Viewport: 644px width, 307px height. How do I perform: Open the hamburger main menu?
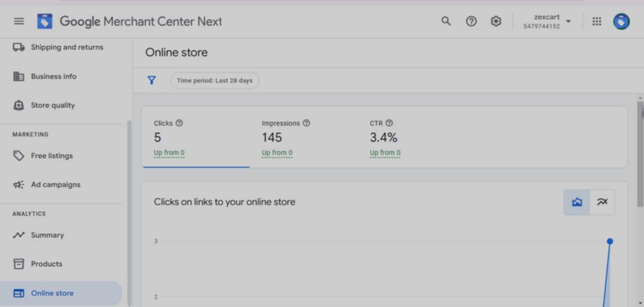point(19,21)
